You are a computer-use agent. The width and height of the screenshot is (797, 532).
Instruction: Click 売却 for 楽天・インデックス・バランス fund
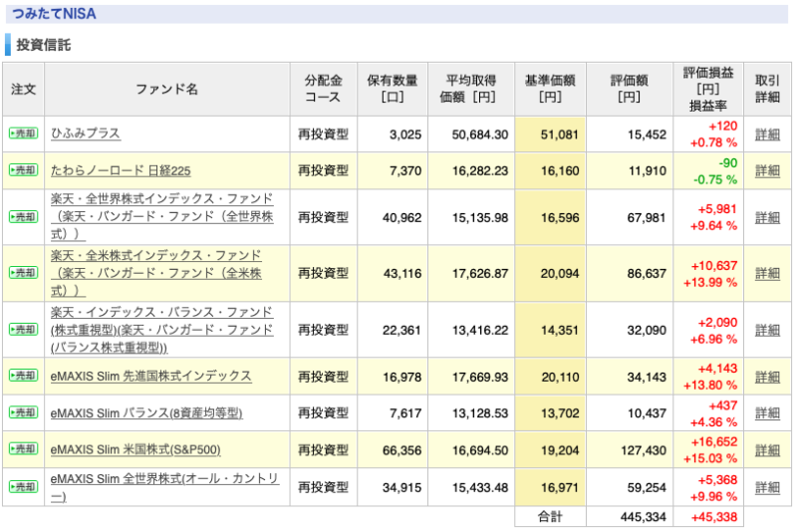(x=23, y=329)
